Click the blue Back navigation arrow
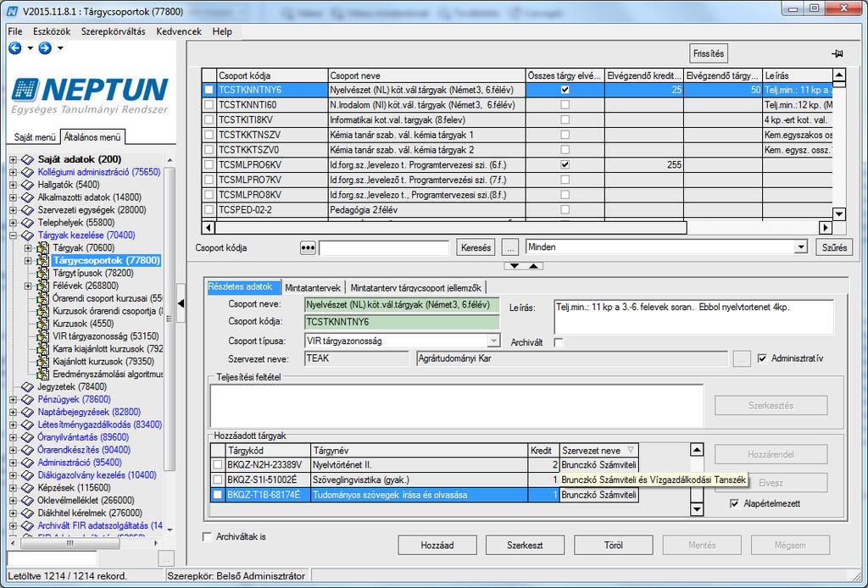This screenshot has width=868, height=588. (15, 48)
